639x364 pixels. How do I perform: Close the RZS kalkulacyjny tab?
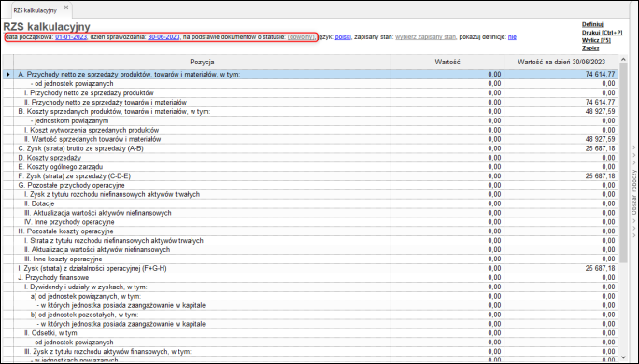point(66,7)
